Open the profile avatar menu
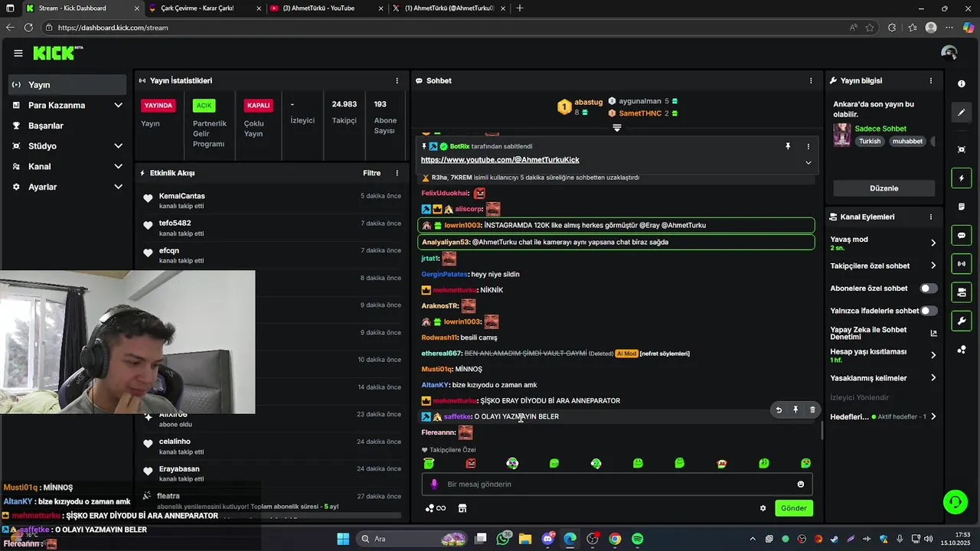The height and width of the screenshot is (551, 980). (949, 53)
